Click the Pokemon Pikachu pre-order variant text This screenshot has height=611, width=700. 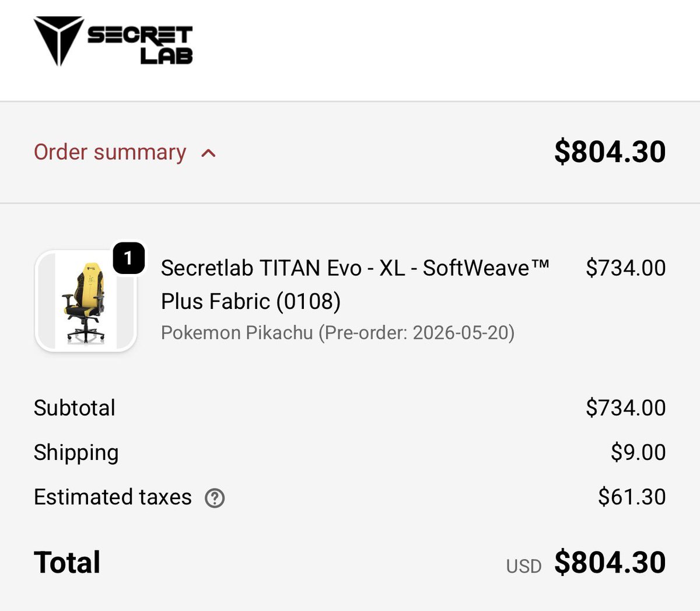click(x=337, y=333)
